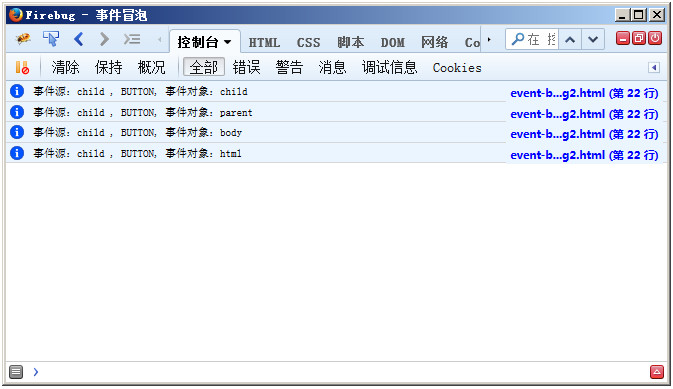Open the Firebug bug icon menu
The width and height of the screenshot is (673, 389).
click(x=23, y=39)
